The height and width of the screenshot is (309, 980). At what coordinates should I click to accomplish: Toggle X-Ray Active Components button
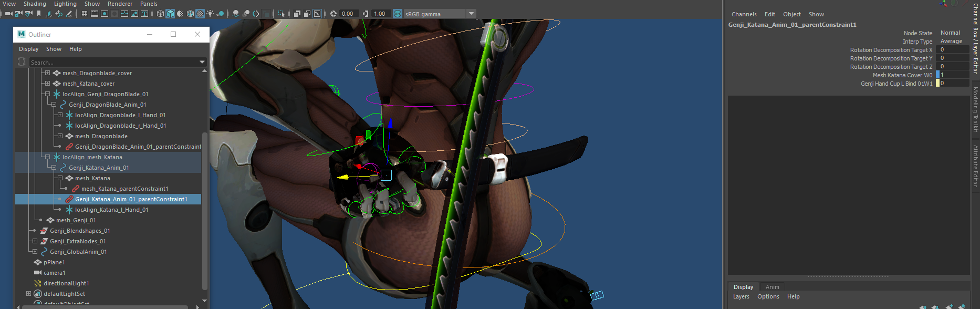307,14
